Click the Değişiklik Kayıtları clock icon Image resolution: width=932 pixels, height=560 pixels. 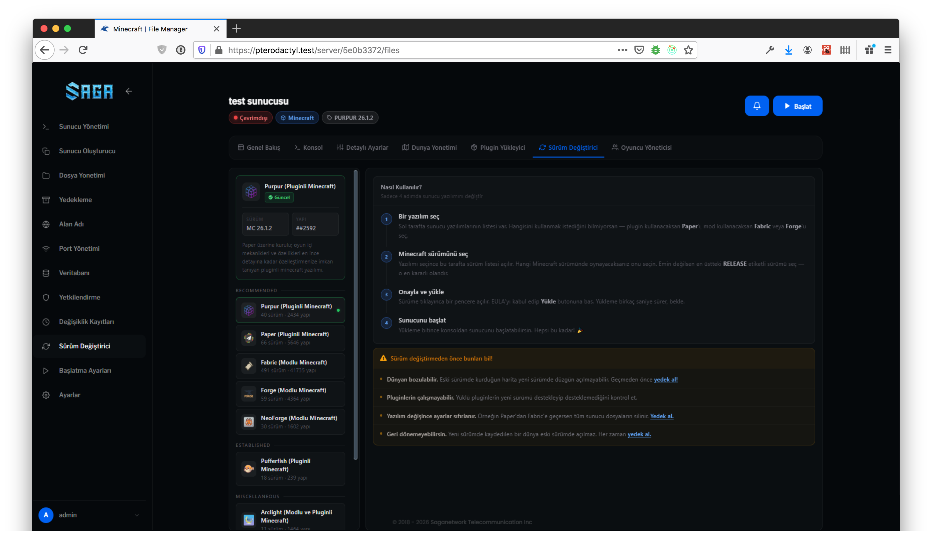[46, 322]
